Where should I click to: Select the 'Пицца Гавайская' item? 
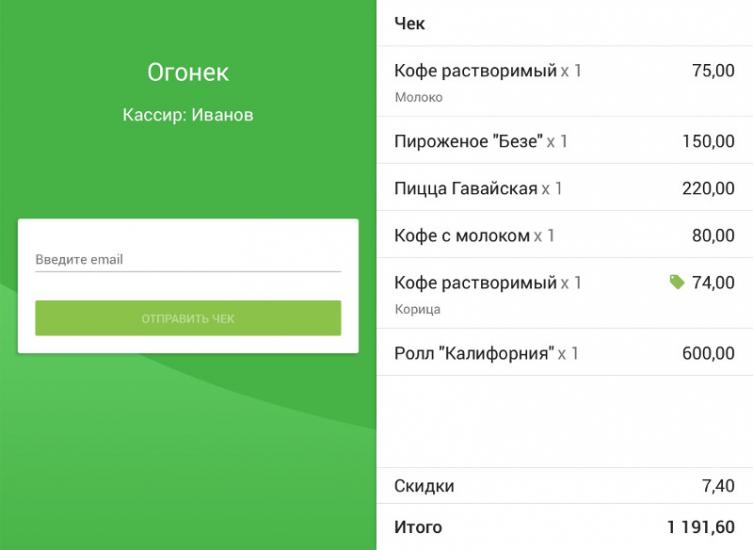coord(565,188)
